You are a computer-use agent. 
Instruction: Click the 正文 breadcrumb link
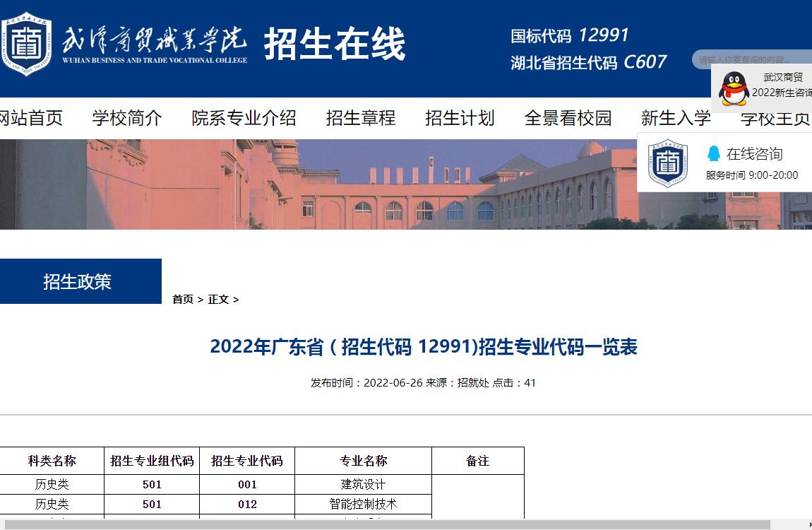219,300
